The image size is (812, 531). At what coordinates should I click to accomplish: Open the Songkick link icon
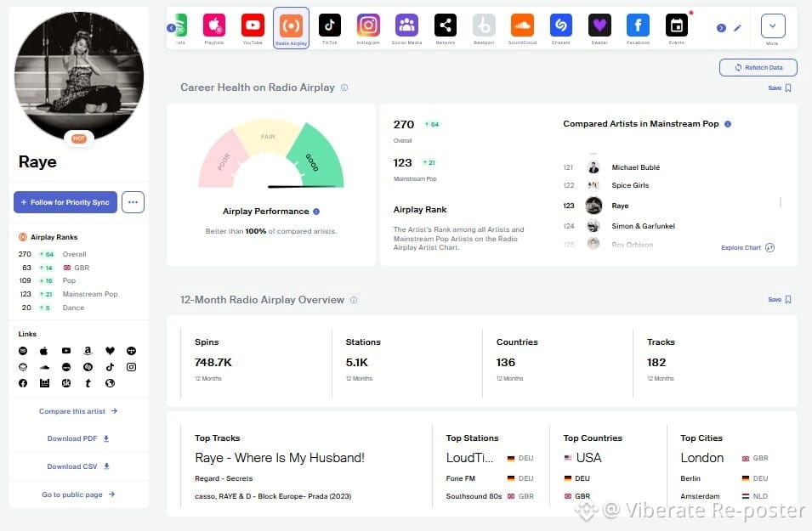coord(66,383)
